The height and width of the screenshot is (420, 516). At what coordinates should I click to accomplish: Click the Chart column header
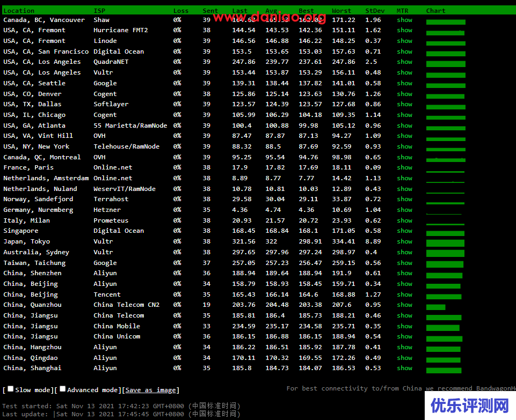coord(435,11)
